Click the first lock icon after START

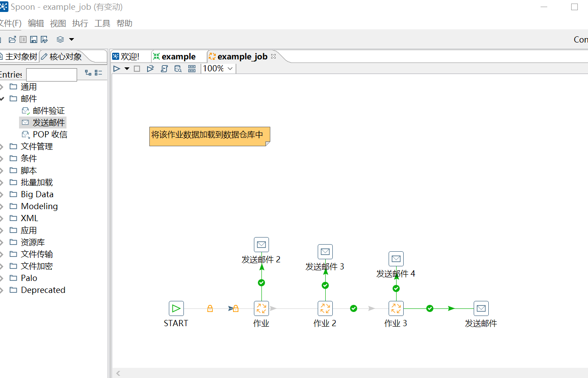click(210, 308)
